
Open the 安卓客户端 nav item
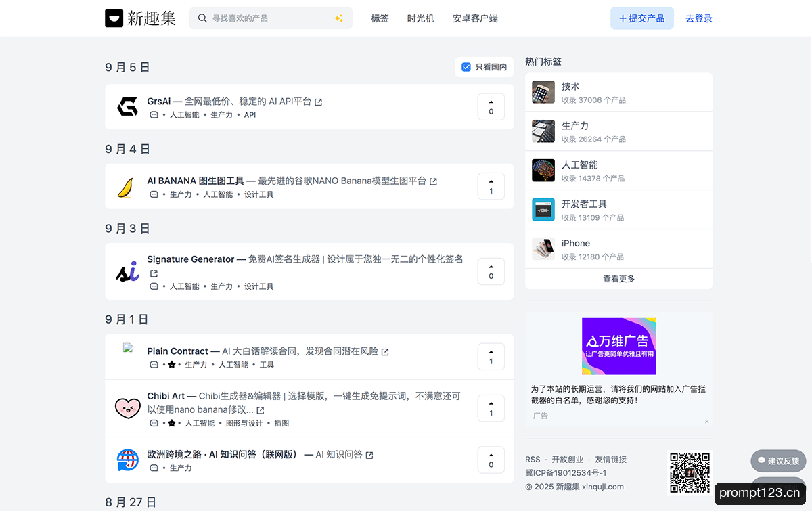coord(475,18)
